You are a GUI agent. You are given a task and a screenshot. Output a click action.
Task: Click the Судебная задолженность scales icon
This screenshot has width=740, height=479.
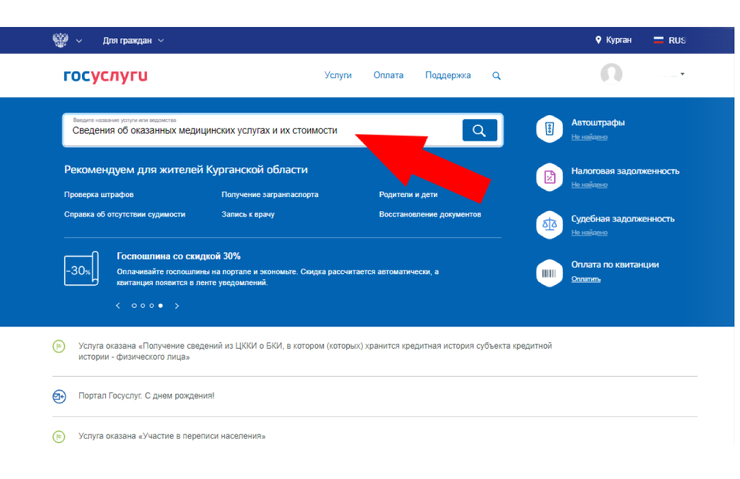[x=549, y=225]
